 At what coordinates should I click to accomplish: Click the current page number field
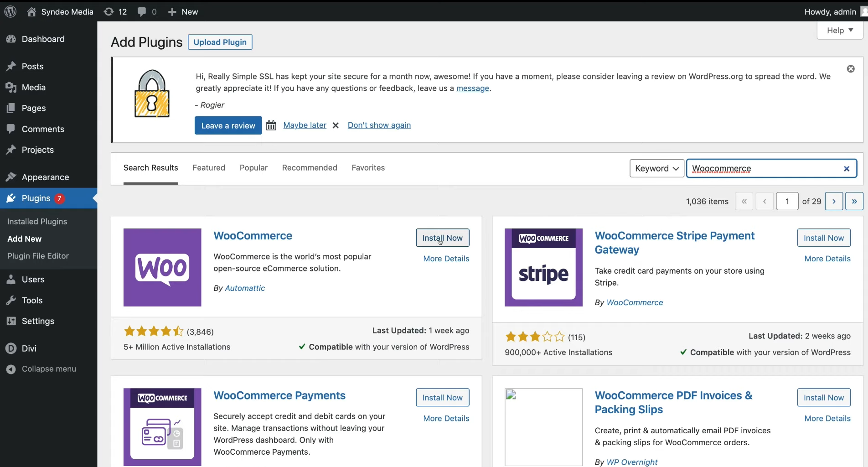coord(787,201)
